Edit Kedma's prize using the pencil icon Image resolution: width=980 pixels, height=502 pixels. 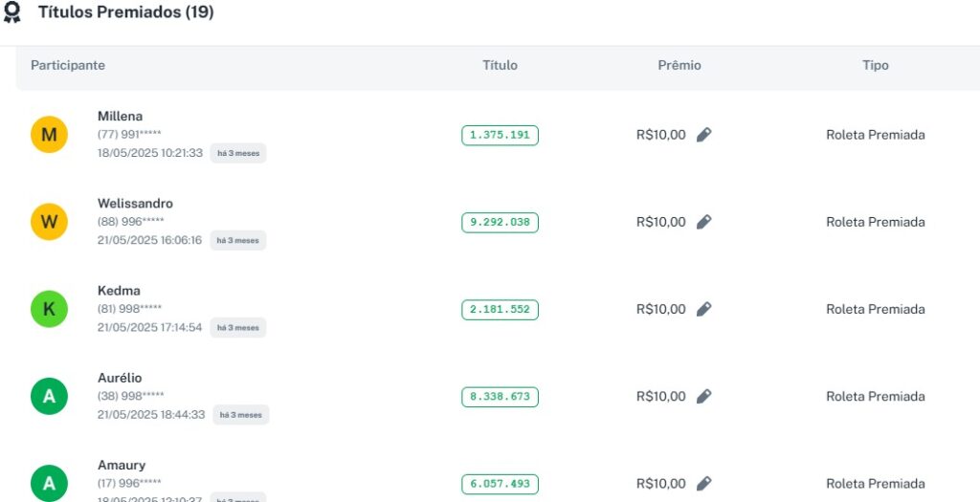pos(703,309)
